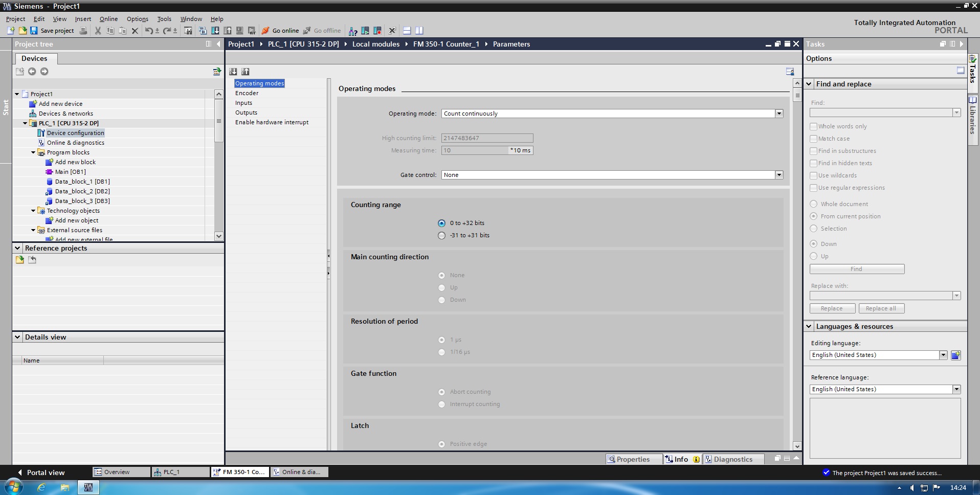The width and height of the screenshot is (980, 495).
Task: Open the Libraries side tab icon
Action: 973,100
